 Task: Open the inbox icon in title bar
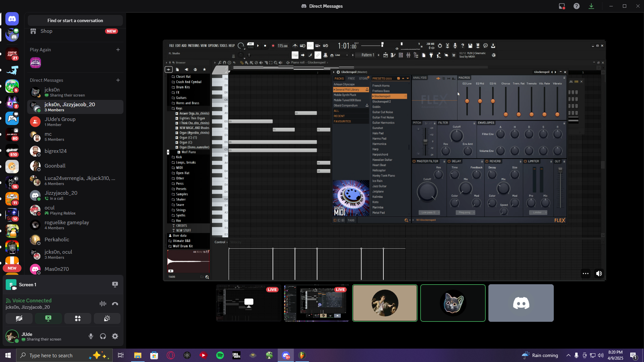(x=561, y=6)
